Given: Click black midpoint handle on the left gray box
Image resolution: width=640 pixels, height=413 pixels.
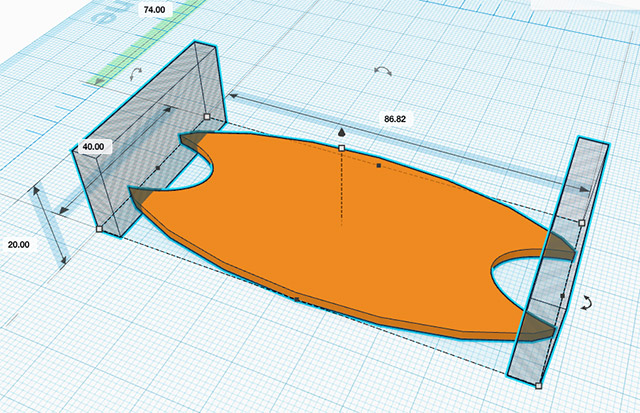Looking at the screenshot, I should point(158,169).
